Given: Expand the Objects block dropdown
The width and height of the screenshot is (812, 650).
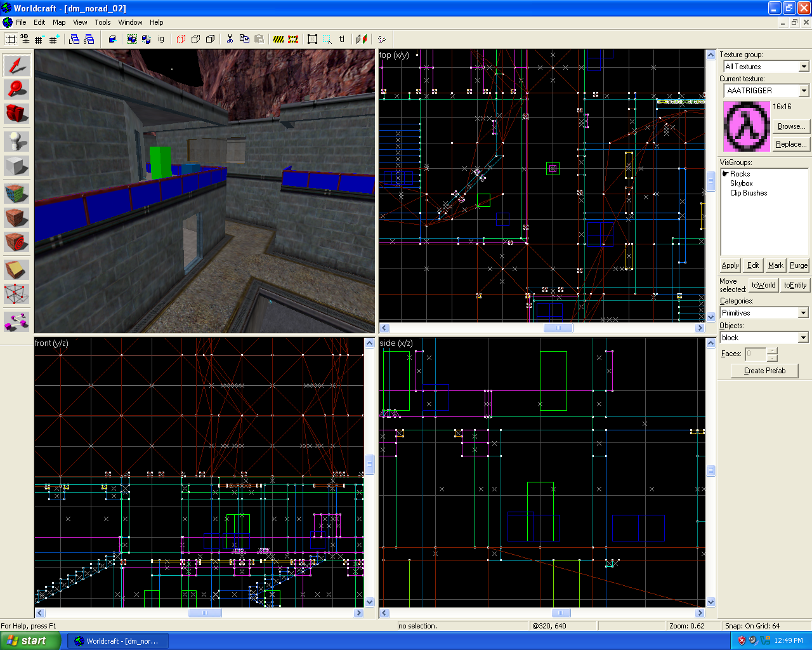Looking at the screenshot, I should 803,338.
